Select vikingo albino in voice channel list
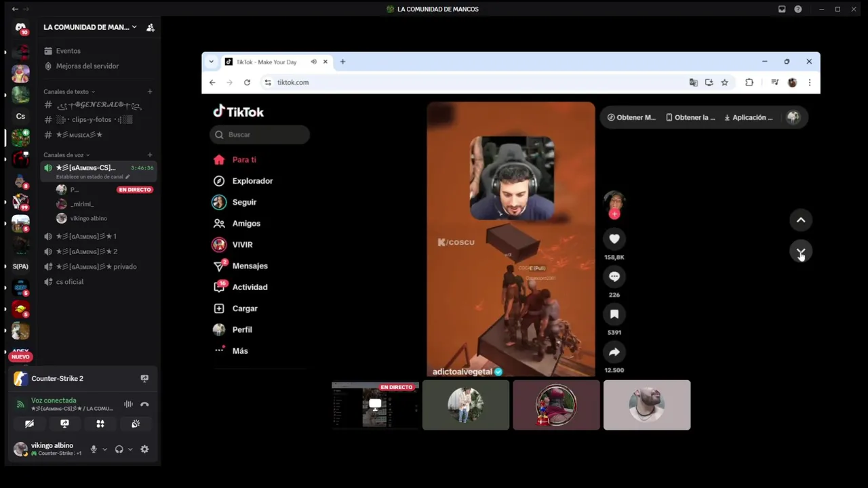The image size is (868, 488). point(88,218)
